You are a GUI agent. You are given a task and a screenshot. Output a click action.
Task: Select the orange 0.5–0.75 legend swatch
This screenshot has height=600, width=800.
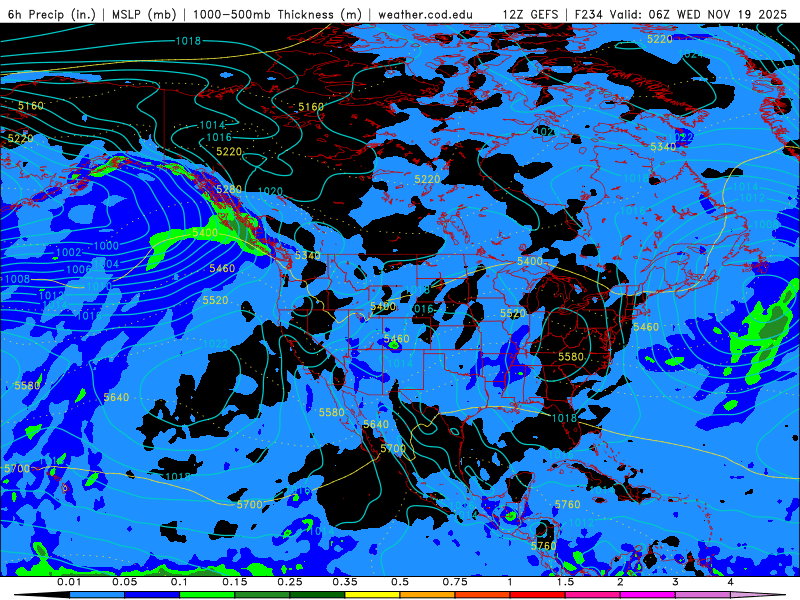coord(428,595)
